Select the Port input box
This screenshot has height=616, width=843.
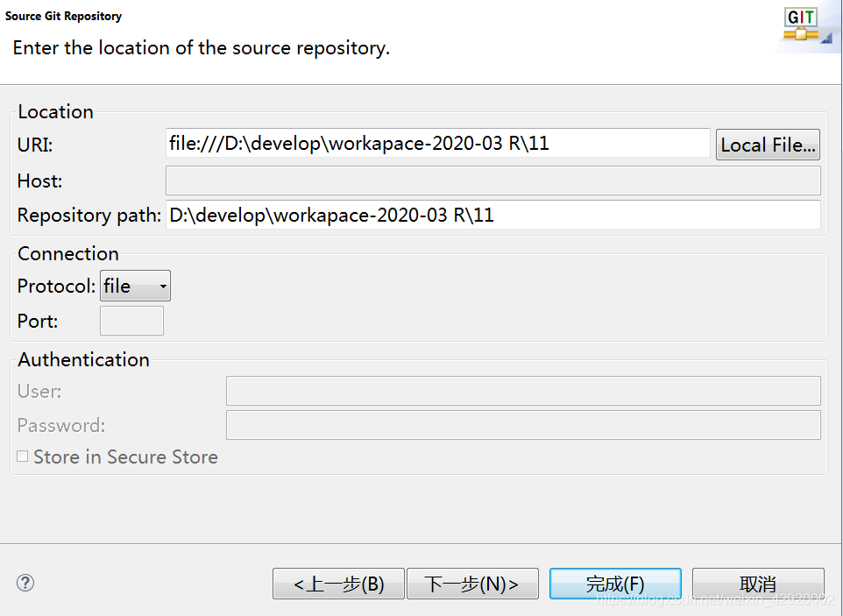pos(131,321)
